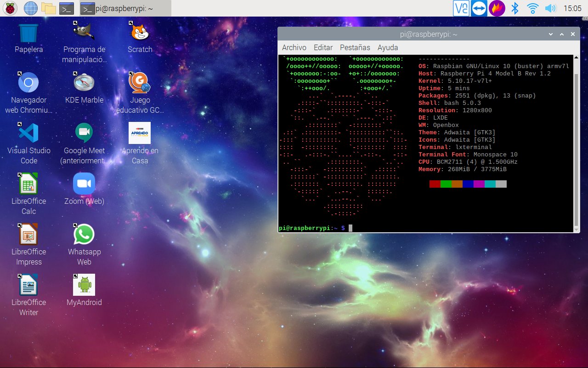Click the clock showing 15:05
Screen dimensions: 588x368
pyautogui.click(x=572, y=8)
